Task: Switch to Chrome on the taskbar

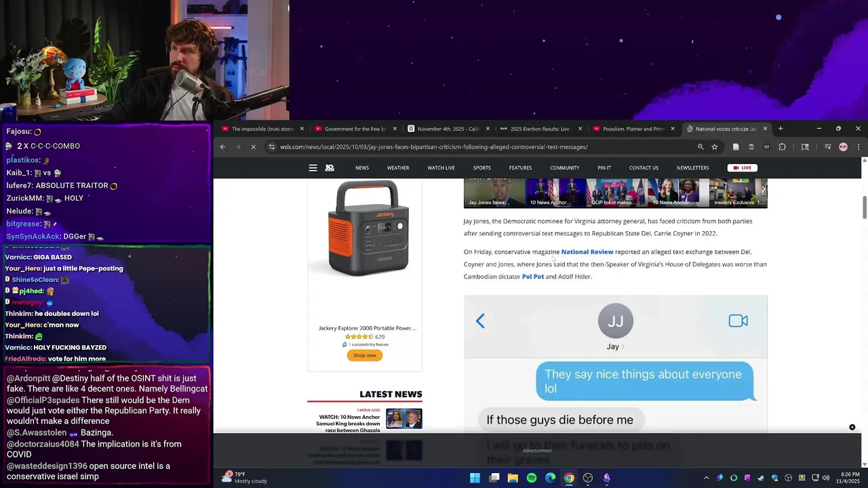Action: [569, 478]
